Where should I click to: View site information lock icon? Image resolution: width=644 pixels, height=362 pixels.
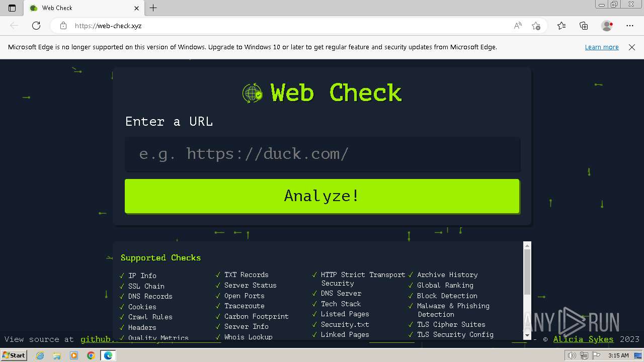(x=63, y=26)
